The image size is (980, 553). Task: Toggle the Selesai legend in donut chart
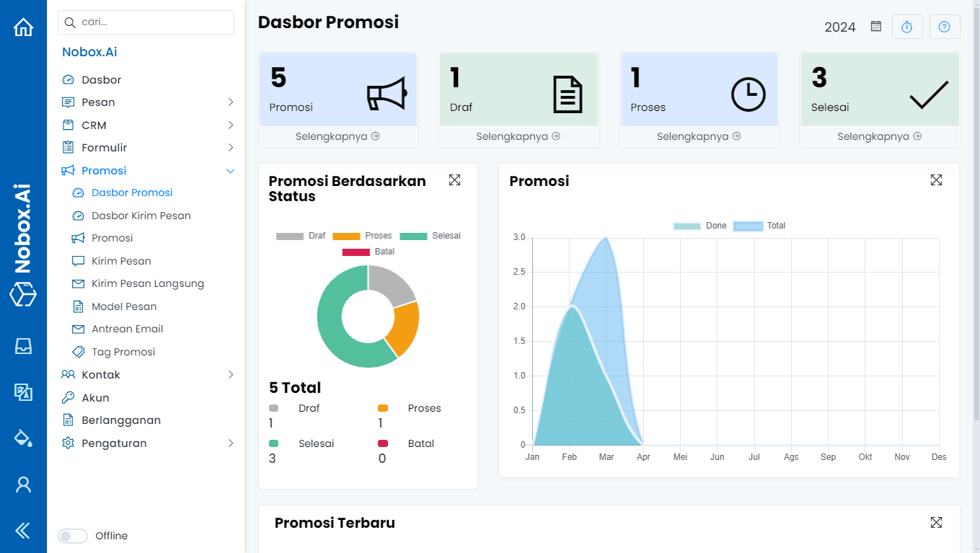(x=430, y=236)
